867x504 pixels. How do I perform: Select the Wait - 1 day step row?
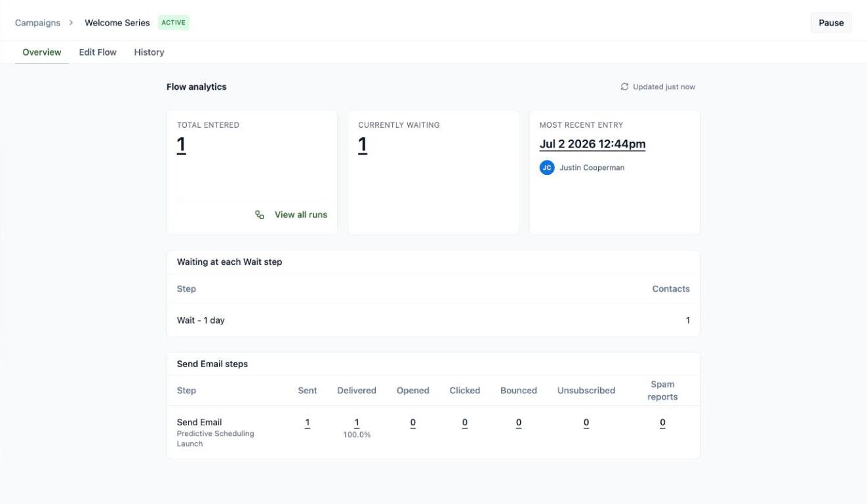[x=433, y=320]
